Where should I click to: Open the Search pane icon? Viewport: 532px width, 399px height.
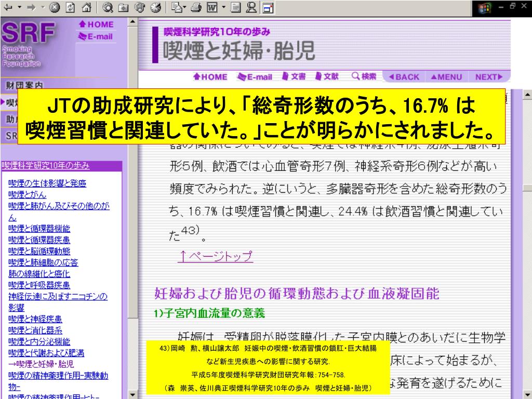[x=108, y=7]
